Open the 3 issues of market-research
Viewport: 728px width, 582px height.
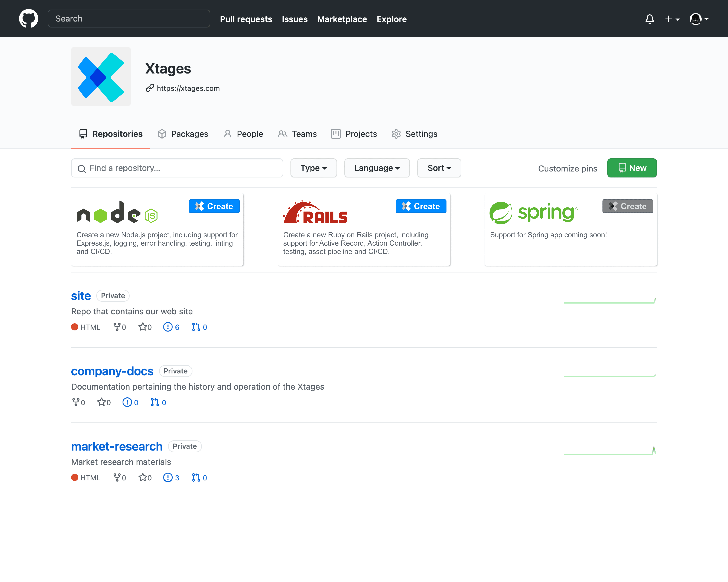coord(171,478)
